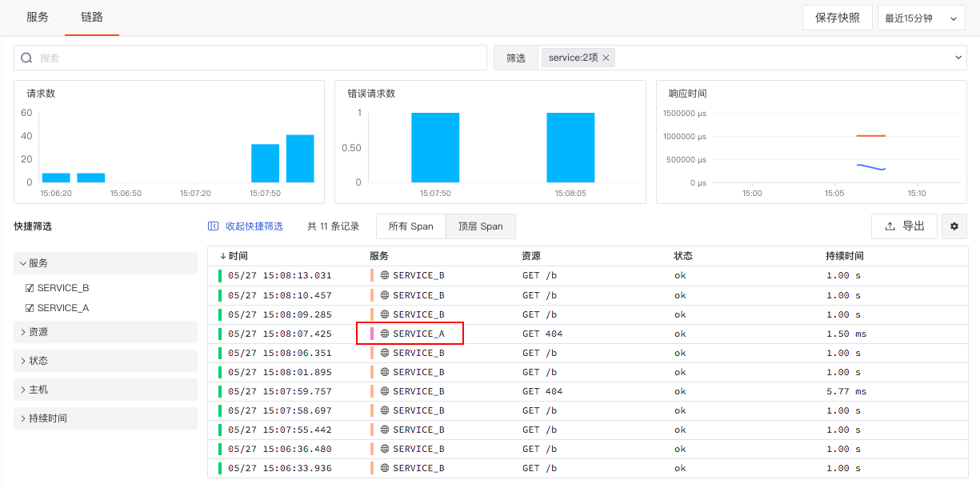Open the gear settings for table columns
Image resolution: width=980 pixels, height=488 pixels.
coord(954,226)
